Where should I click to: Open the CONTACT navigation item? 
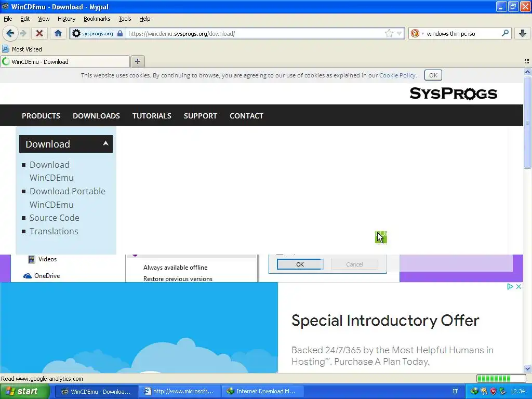[x=246, y=116]
